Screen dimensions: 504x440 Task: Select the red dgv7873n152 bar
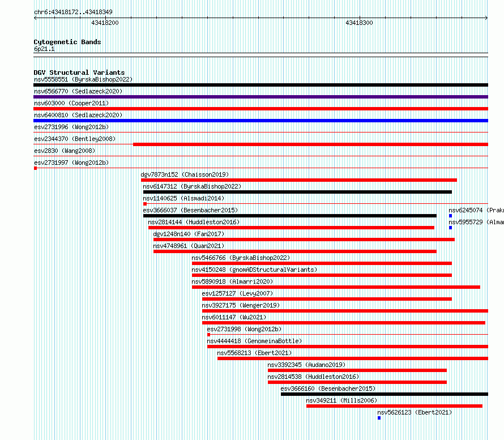pos(299,180)
